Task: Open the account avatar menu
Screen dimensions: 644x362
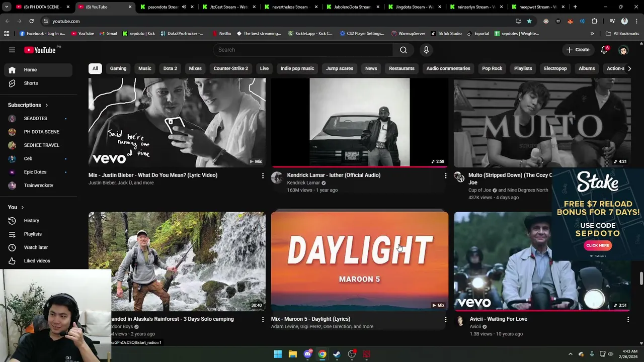Action: (x=623, y=50)
